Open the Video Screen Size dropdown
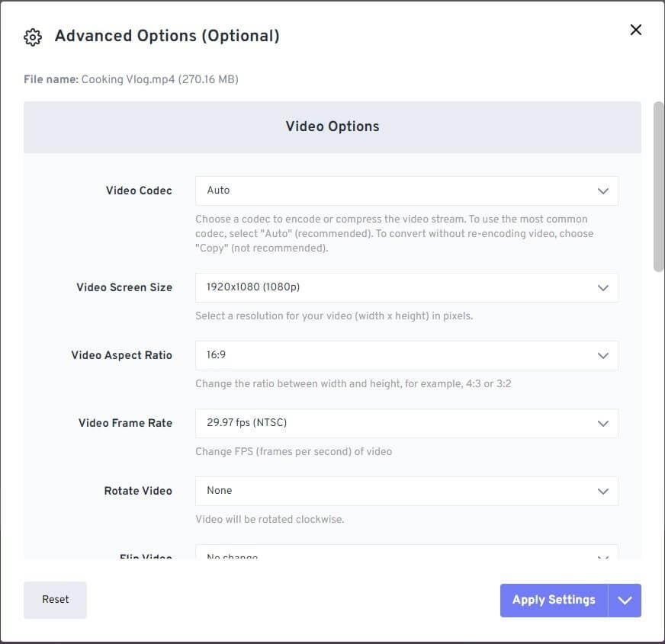 (x=406, y=287)
